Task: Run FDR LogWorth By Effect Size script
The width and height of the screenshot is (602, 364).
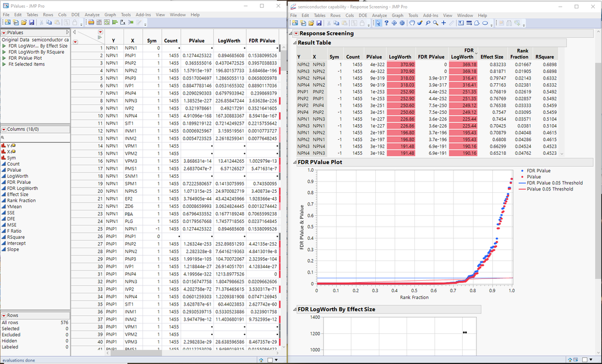Action: pos(37,46)
